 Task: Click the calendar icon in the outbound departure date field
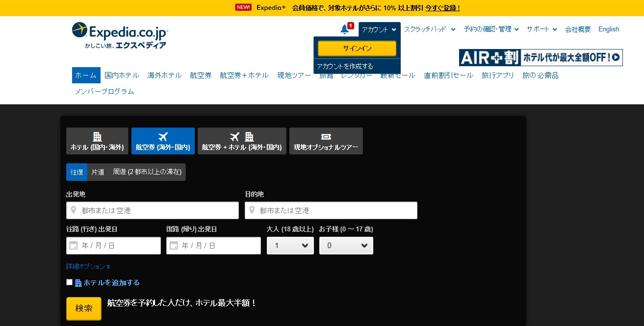[74, 246]
